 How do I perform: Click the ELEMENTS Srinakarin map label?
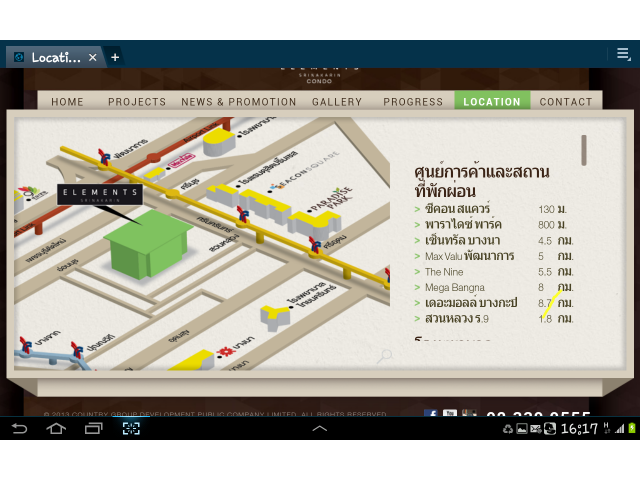click(100, 195)
